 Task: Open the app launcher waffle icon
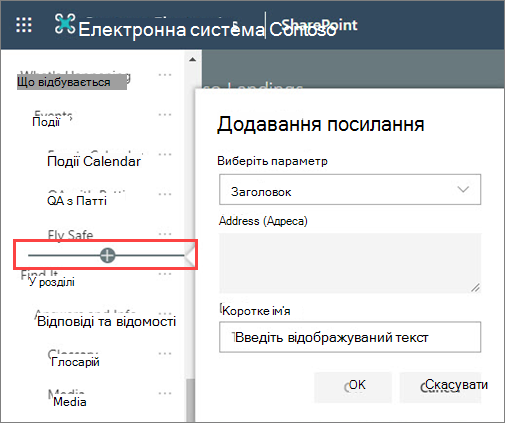pos(24,25)
